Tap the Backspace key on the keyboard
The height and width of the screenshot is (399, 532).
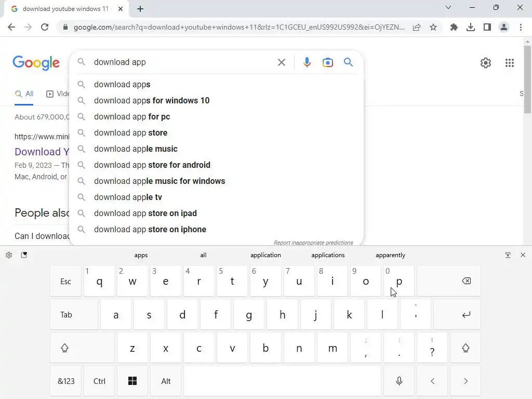point(448,281)
